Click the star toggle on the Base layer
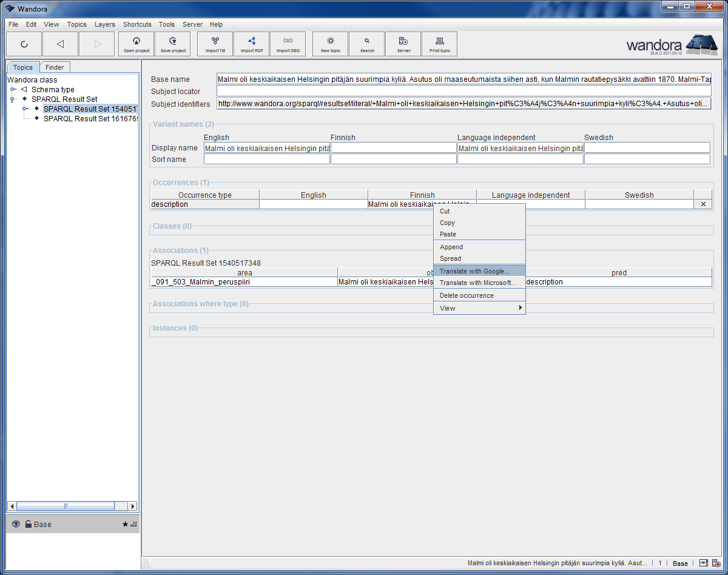This screenshot has height=575, width=728. click(125, 524)
